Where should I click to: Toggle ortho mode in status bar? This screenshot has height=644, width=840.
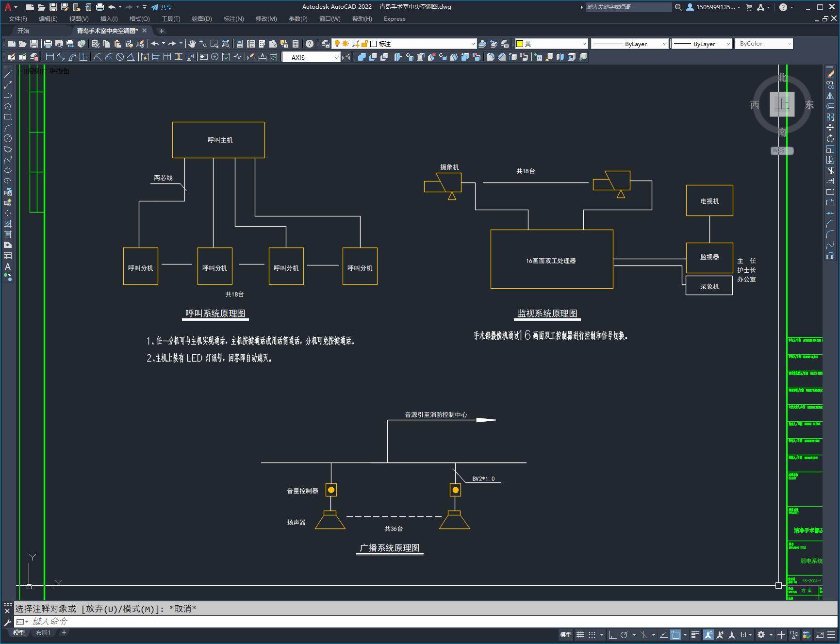[612, 634]
